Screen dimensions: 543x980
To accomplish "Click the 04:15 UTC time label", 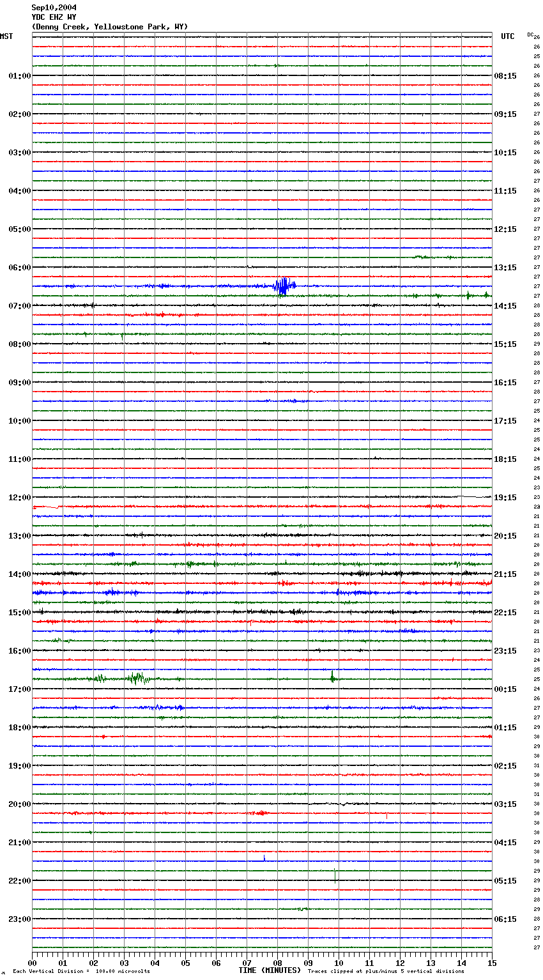I will point(505,843).
